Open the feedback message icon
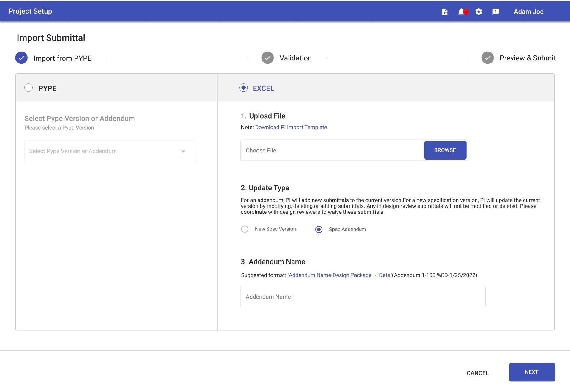570x392 pixels. [495, 12]
